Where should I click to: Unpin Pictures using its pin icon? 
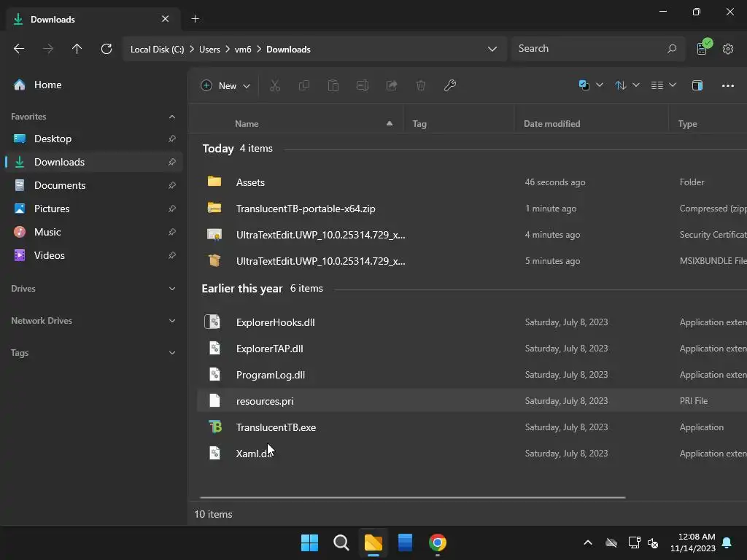(172, 209)
